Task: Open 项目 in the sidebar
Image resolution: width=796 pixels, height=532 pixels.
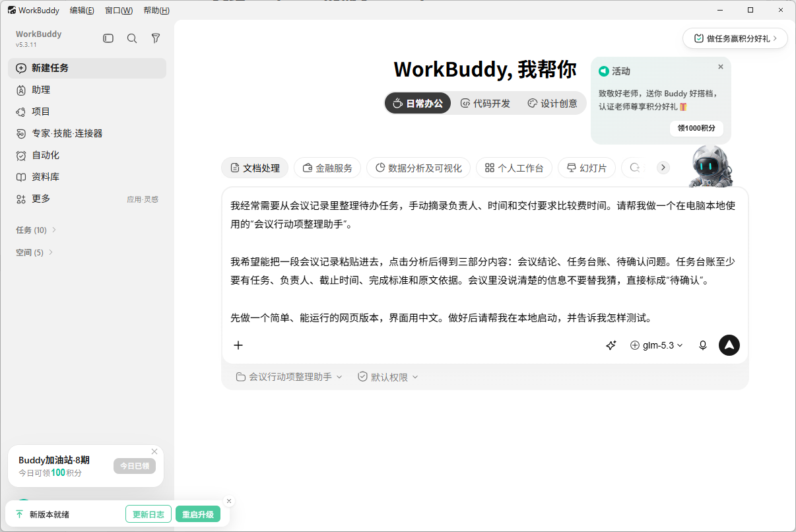Action: 87,112
